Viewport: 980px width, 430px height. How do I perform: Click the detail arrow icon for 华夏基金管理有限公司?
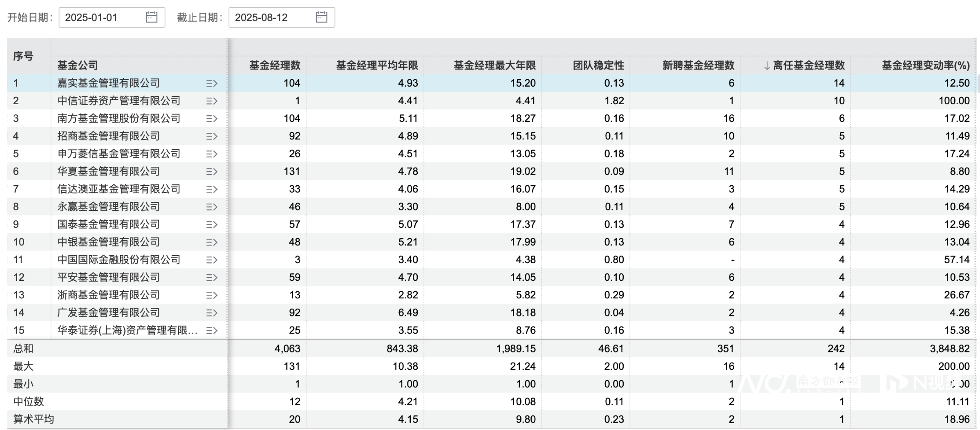[x=211, y=172]
